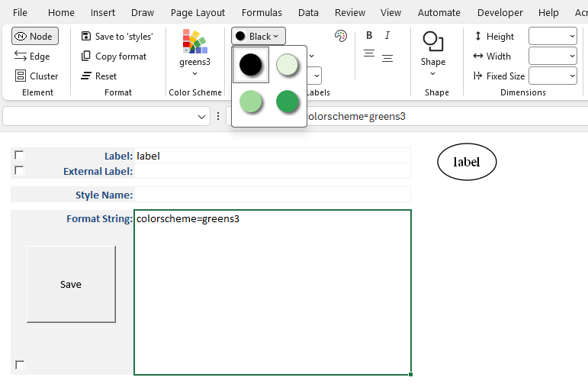Pick the dark green color swatch
The height and width of the screenshot is (384, 588).
(288, 102)
